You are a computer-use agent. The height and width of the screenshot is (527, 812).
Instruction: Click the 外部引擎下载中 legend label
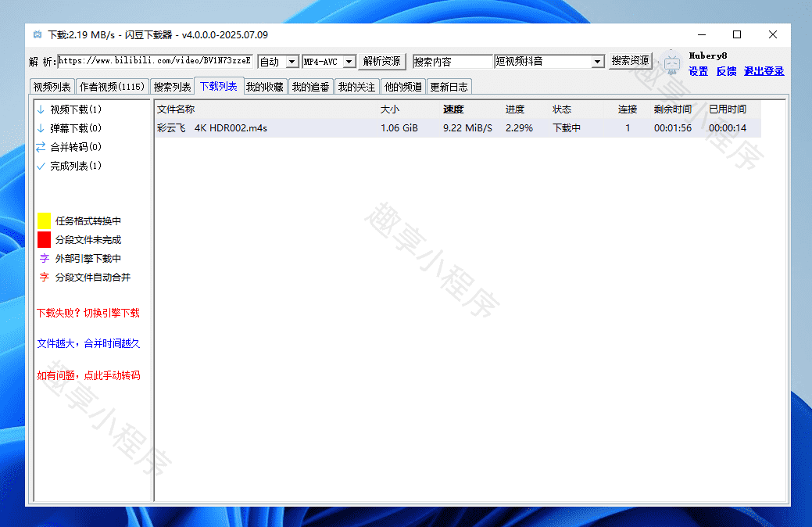coord(88,258)
